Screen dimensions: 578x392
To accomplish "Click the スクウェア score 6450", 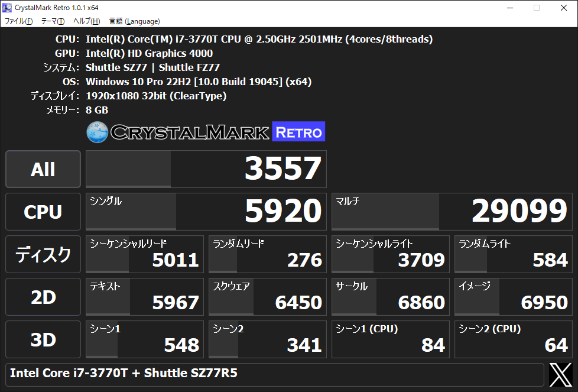I will (268, 297).
